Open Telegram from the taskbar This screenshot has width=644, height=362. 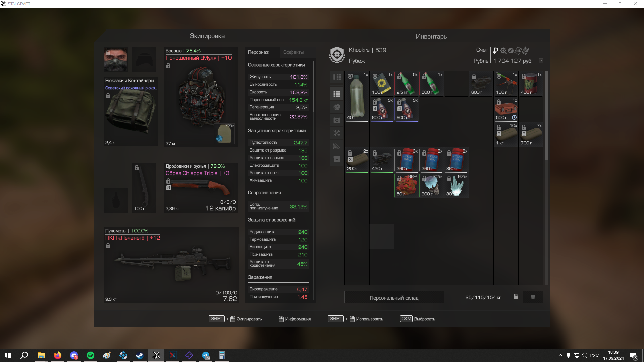[x=206, y=355]
